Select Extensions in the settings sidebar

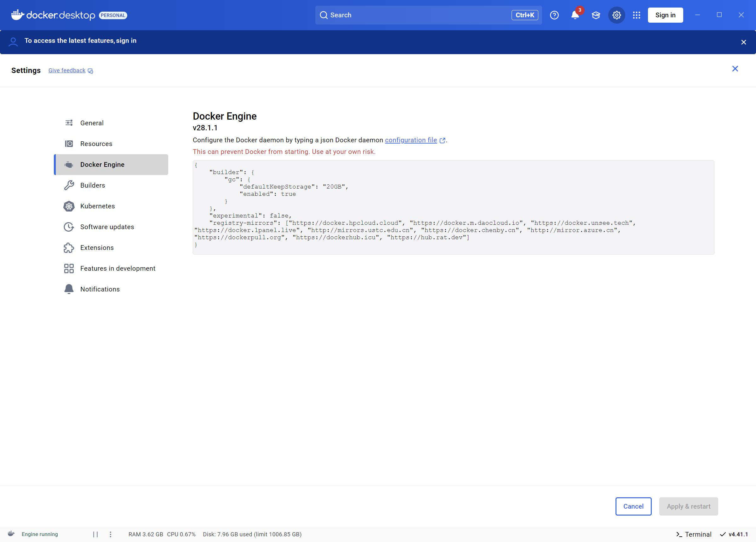coord(97,247)
